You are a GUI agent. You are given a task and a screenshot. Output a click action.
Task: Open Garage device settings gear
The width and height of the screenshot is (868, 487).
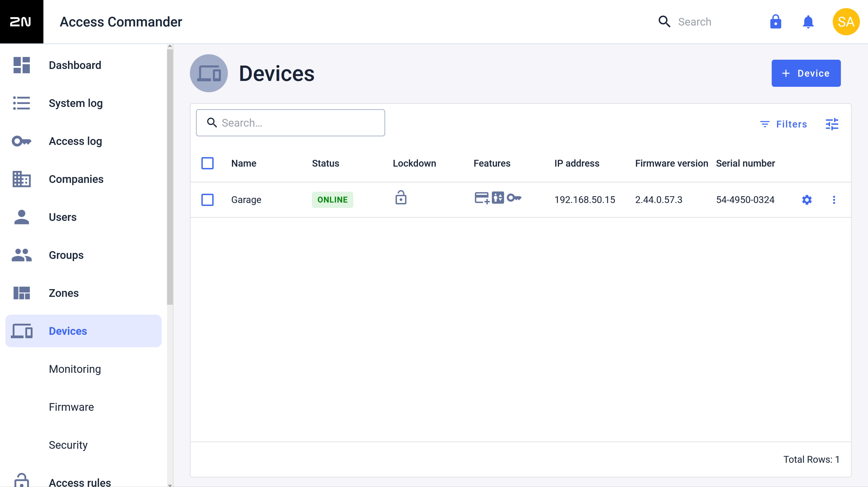(807, 200)
